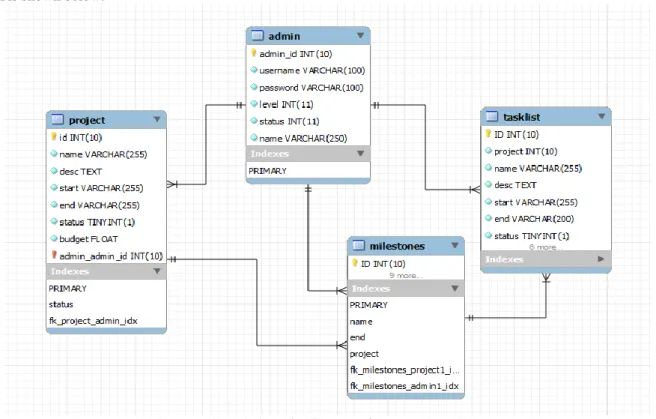Collapse the tasklist table via header arrow
This screenshot has height=419, width=656.
(x=602, y=116)
